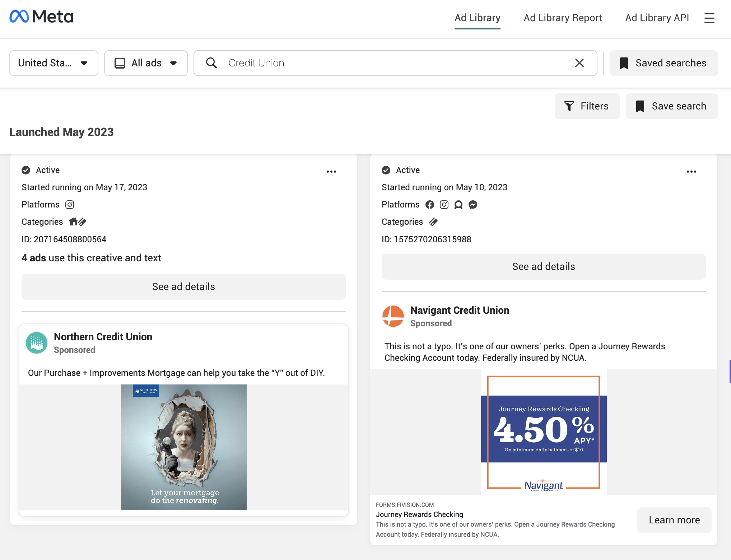The height and width of the screenshot is (560, 731).
Task: Click Audience Network icon on Navigant ad
Action: (x=458, y=205)
